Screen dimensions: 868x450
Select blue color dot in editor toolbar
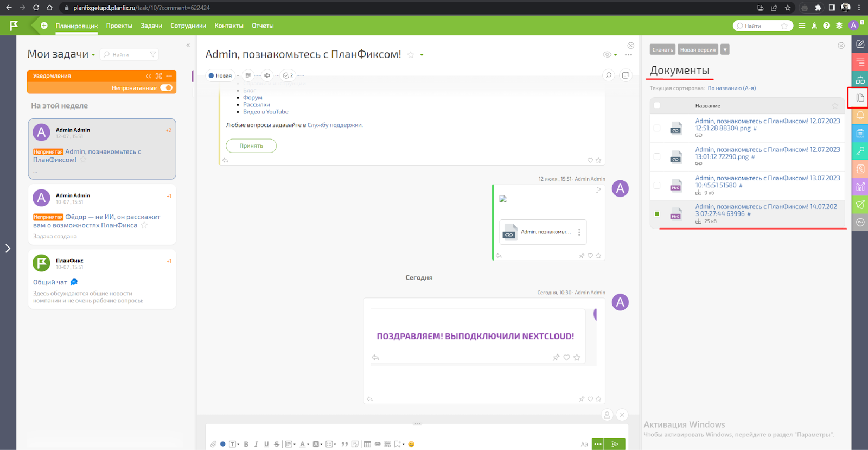click(223, 444)
